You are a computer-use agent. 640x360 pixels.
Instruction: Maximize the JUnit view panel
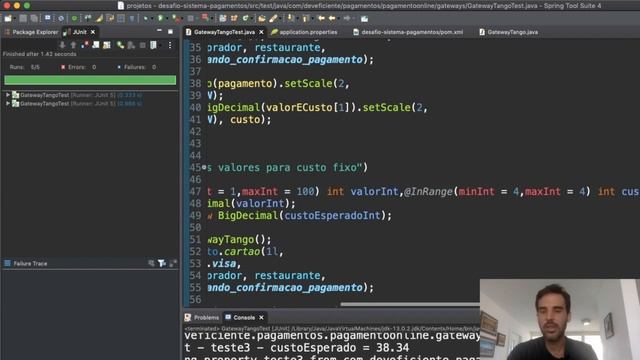pyautogui.click(x=171, y=31)
